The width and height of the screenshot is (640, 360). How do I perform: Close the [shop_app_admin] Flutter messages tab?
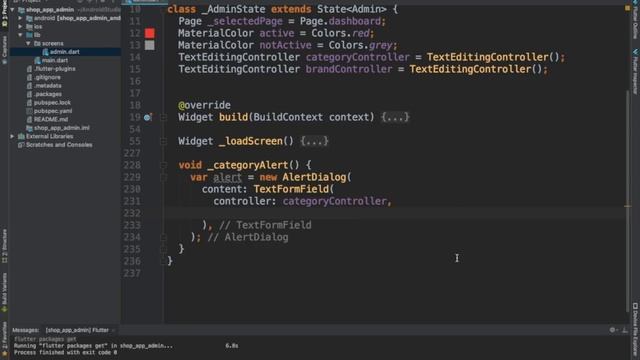[x=113, y=330]
